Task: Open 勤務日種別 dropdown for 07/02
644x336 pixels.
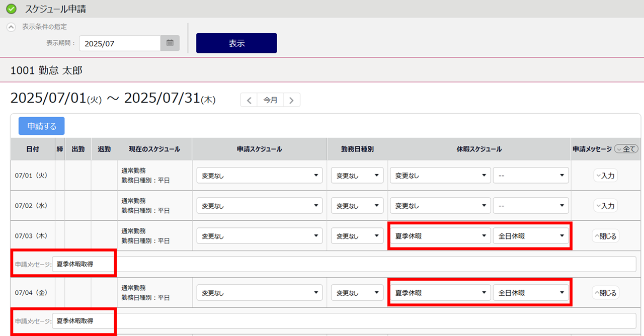Action: point(357,206)
